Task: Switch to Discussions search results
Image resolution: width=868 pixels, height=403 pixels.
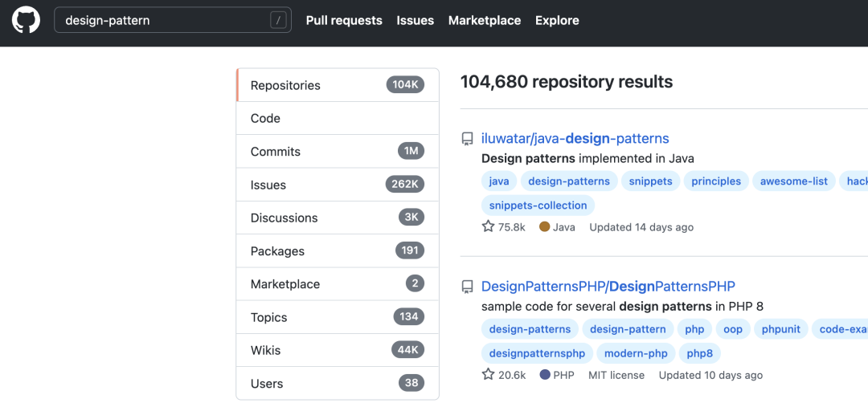Action: pos(284,218)
